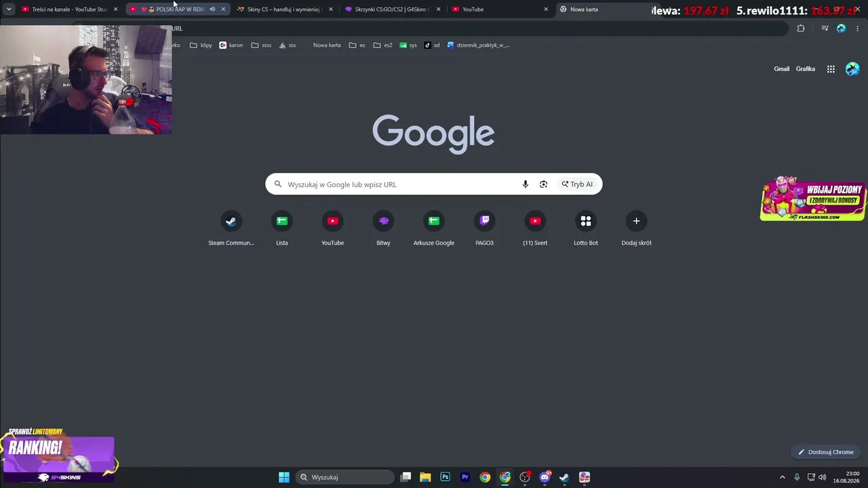Viewport: 868px width, 488px height.
Task: Open the Chrome three-dot menu
Action: (857, 28)
